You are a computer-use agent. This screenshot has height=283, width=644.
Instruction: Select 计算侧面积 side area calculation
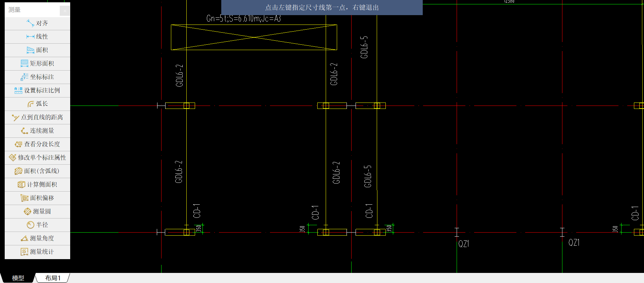point(37,185)
